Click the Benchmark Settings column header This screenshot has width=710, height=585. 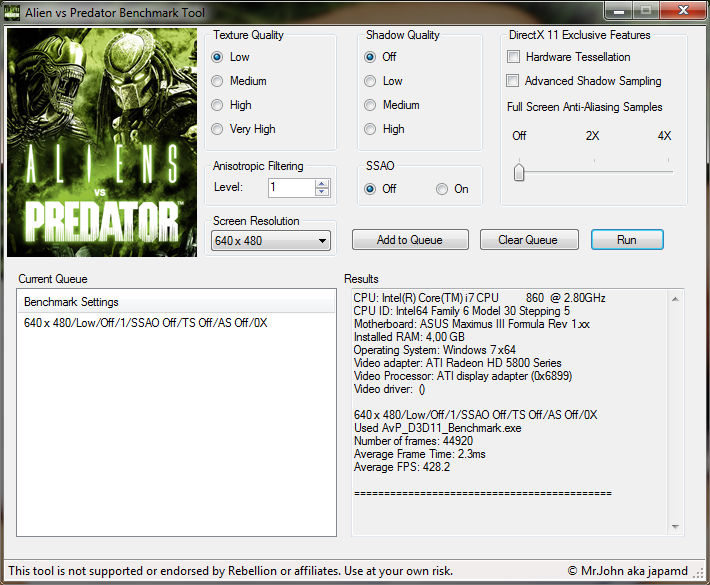[176, 302]
